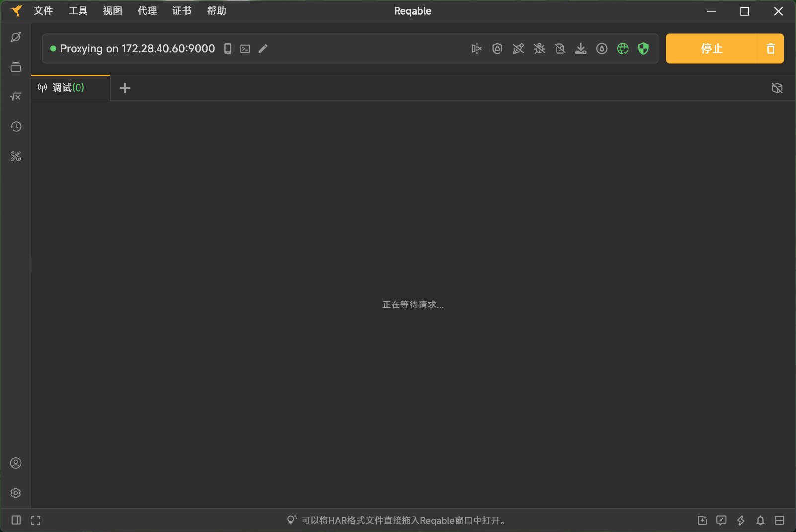Image resolution: width=796 pixels, height=532 pixels.
Task: Edit the proxy address with the pencil icon
Action: point(263,48)
